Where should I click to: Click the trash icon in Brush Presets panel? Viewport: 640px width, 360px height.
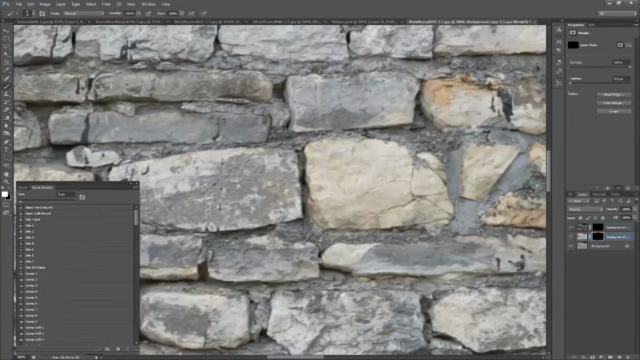[127, 349]
